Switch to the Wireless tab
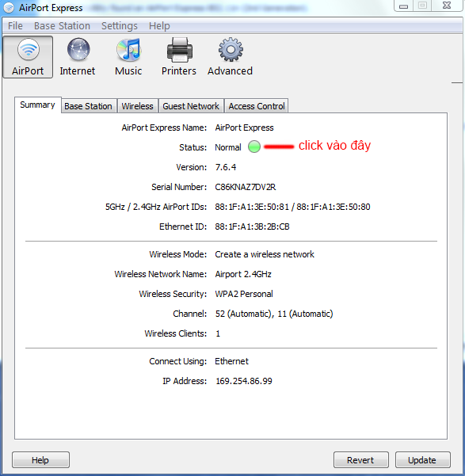The image size is (465, 476). click(138, 106)
